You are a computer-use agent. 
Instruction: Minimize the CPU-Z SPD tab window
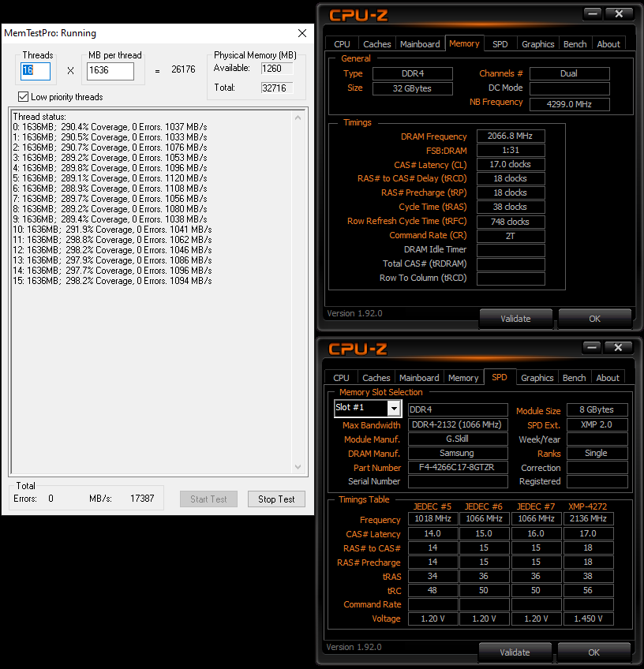[x=593, y=348]
